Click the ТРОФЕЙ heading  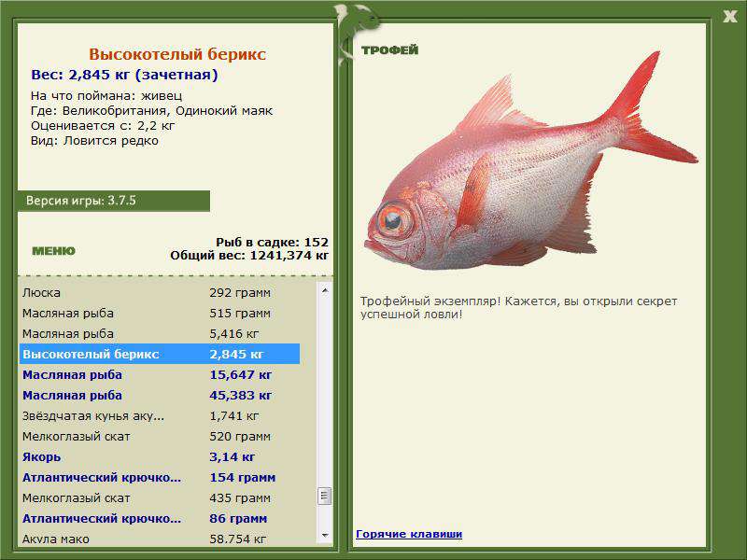pos(389,50)
